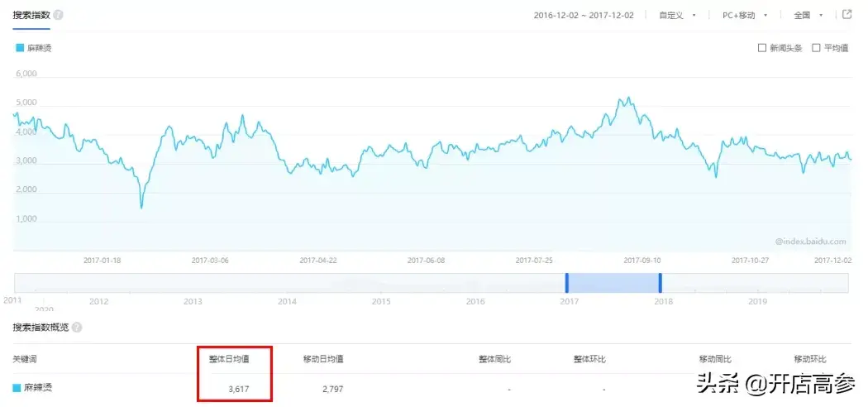Click the export icon at top right

coord(847,15)
